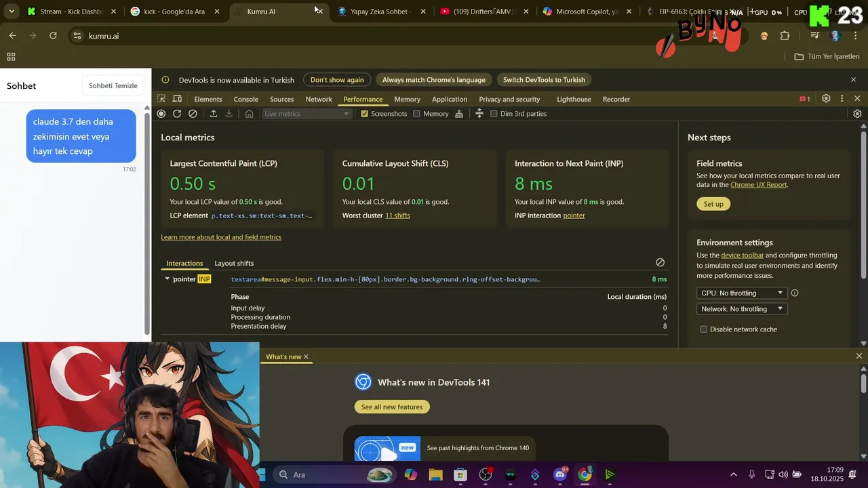Close the What's new drawer tab
The width and height of the screenshot is (868, 488).
tap(306, 357)
